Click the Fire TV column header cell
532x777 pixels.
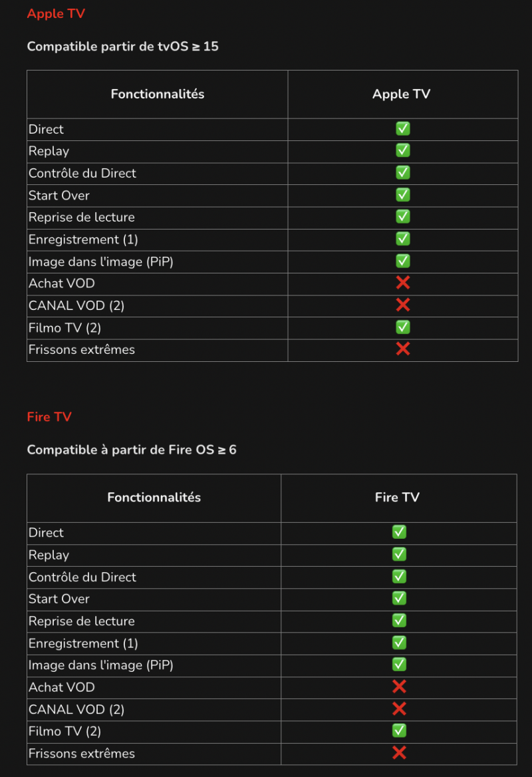click(x=397, y=498)
